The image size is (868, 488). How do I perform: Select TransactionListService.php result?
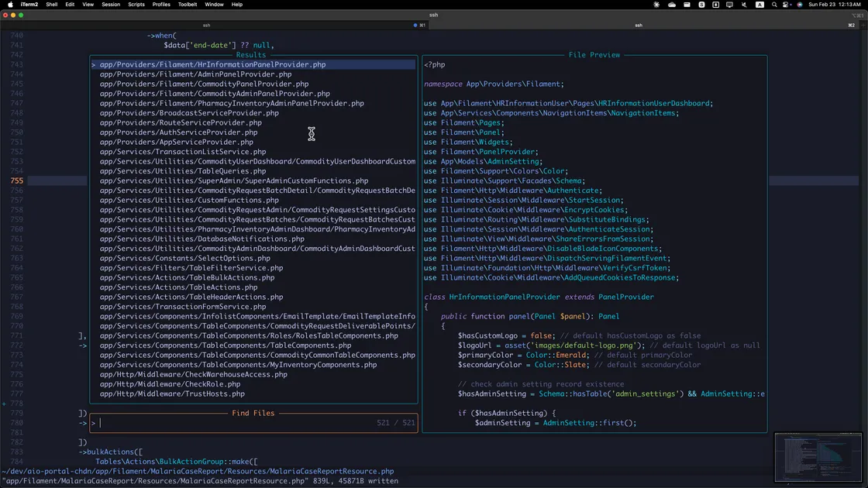tap(183, 152)
